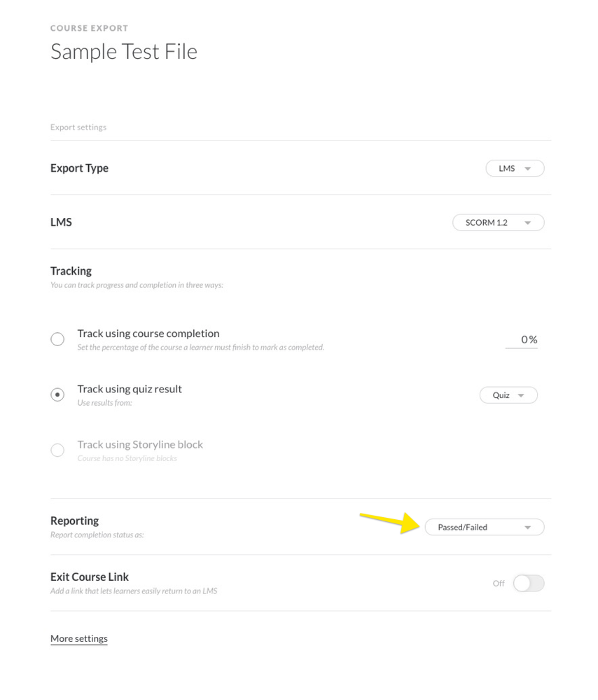Select the Track using course completion radio button

click(x=57, y=339)
